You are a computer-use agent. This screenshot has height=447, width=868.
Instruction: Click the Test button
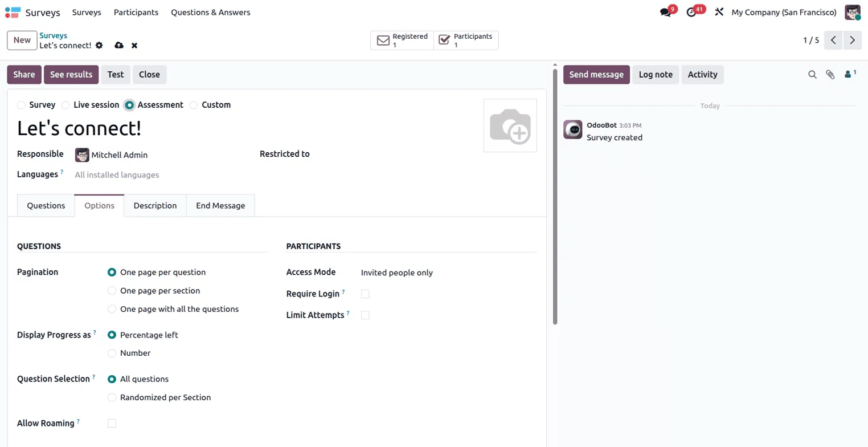coord(116,75)
